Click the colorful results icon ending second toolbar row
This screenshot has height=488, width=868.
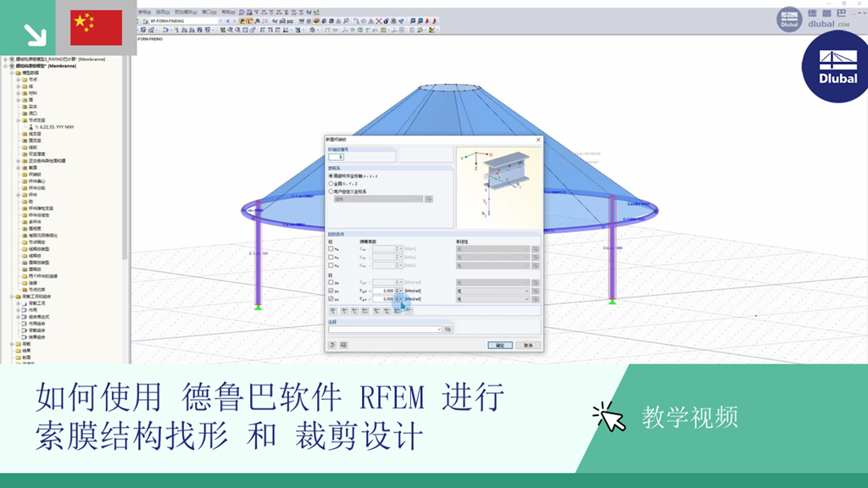432,30
